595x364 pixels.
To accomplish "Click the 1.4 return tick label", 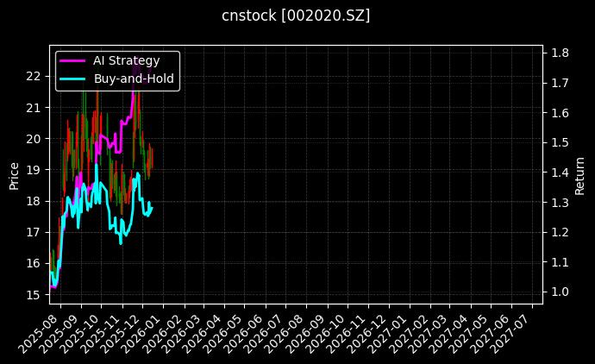I will coord(559,173).
